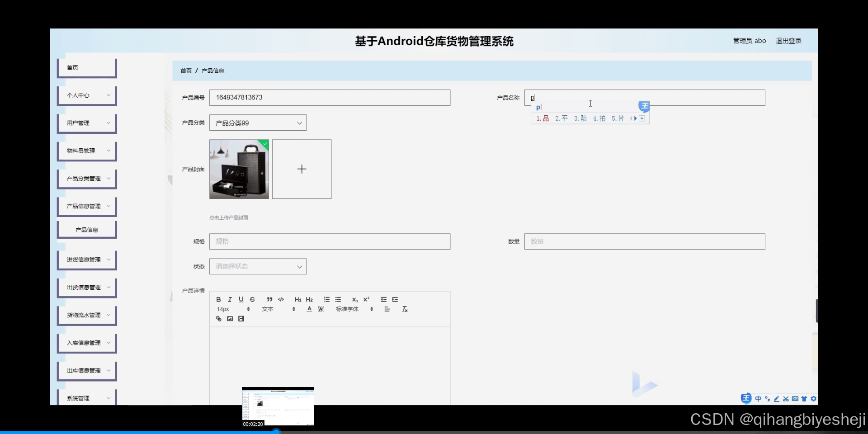
Task: Open the input method settings gear in tray
Action: [x=813, y=399]
